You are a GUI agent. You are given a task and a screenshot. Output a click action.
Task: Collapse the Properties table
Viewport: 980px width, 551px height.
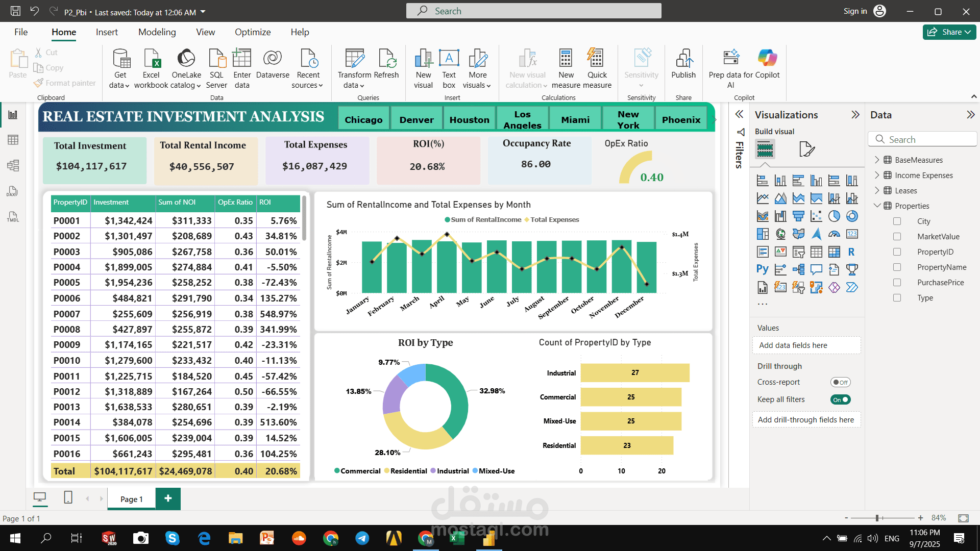click(x=877, y=206)
